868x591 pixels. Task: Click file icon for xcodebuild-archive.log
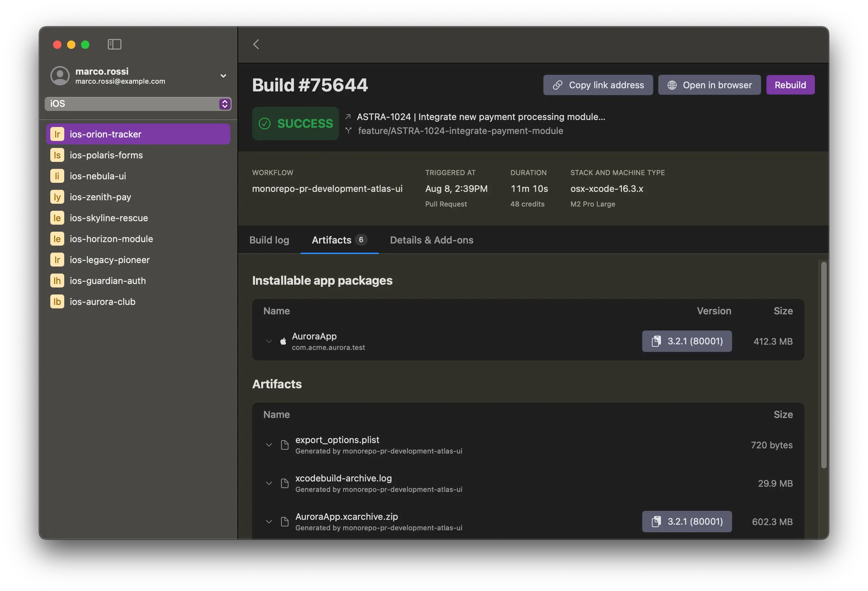pyautogui.click(x=285, y=483)
